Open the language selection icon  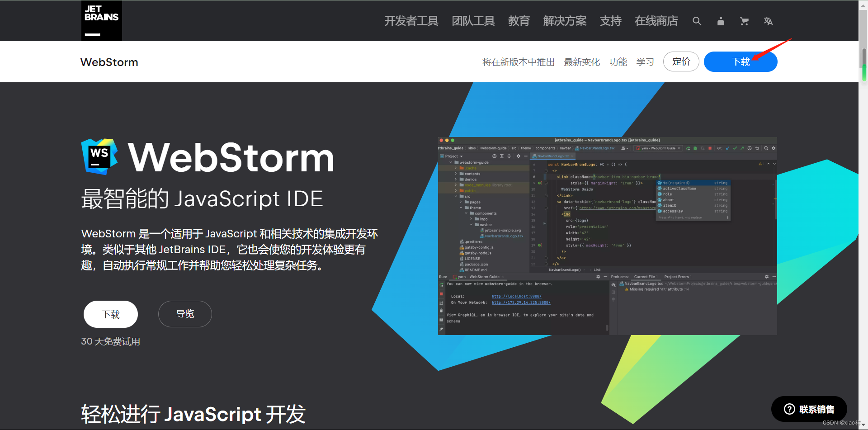click(x=768, y=21)
